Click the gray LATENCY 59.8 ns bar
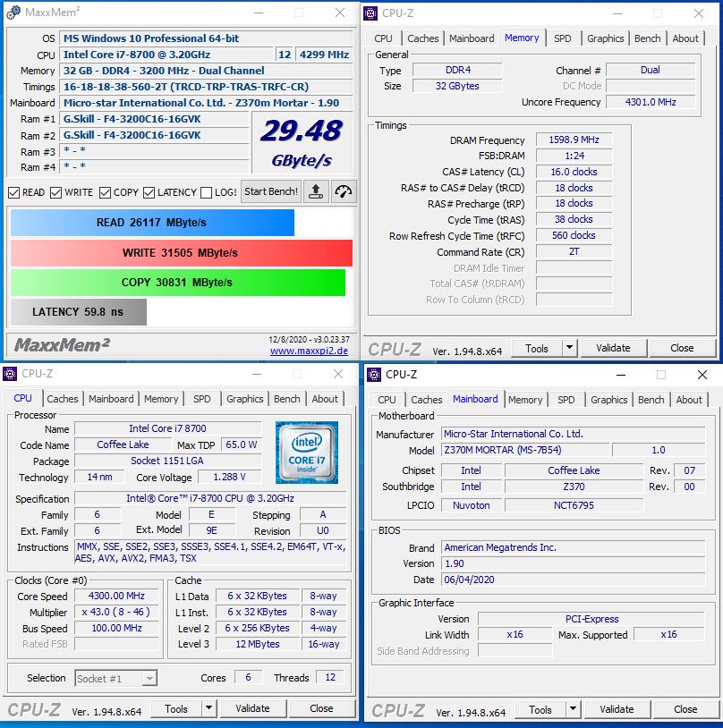This screenshot has height=728, width=723. (x=79, y=311)
